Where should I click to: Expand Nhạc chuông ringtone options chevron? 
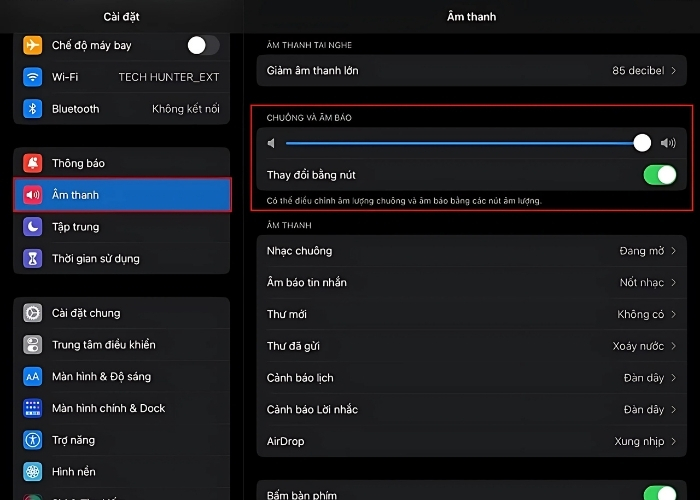(673, 251)
